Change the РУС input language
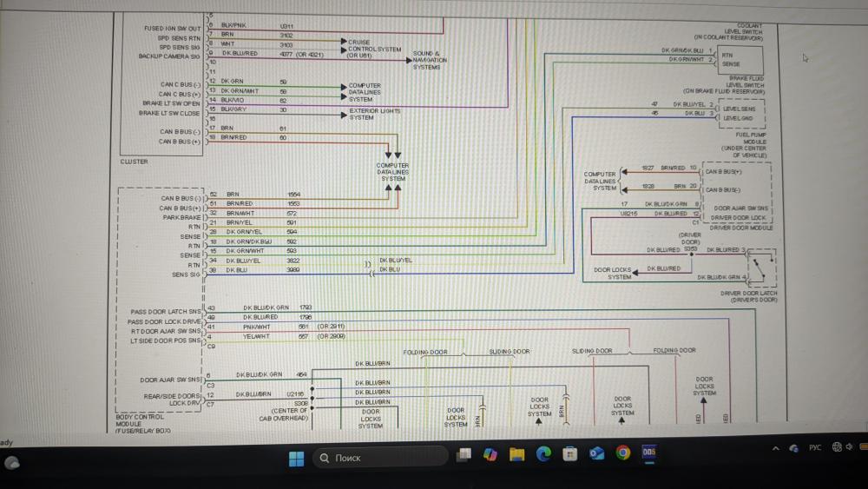This screenshot has width=868, height=489. point(815,447)
